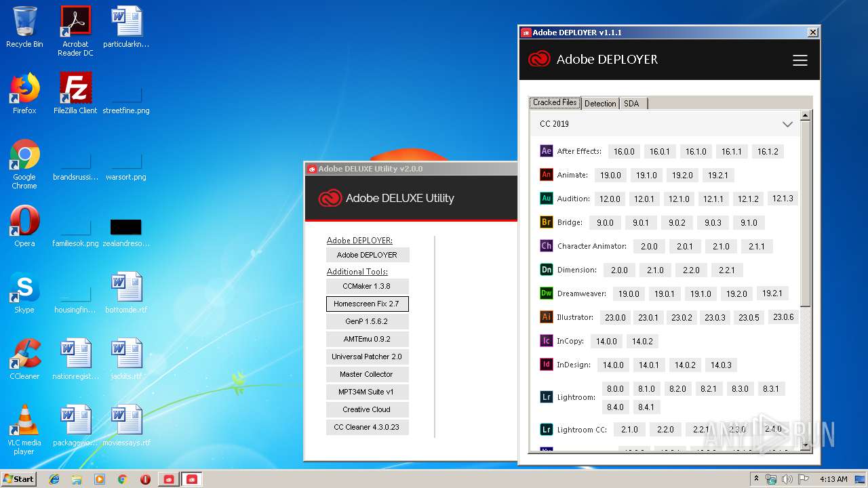The width and height of the screenshot is (868, 488).
Task: Click the scrollbar up arrow in Adobe DEPLOYER
Action: pos(806,115)
